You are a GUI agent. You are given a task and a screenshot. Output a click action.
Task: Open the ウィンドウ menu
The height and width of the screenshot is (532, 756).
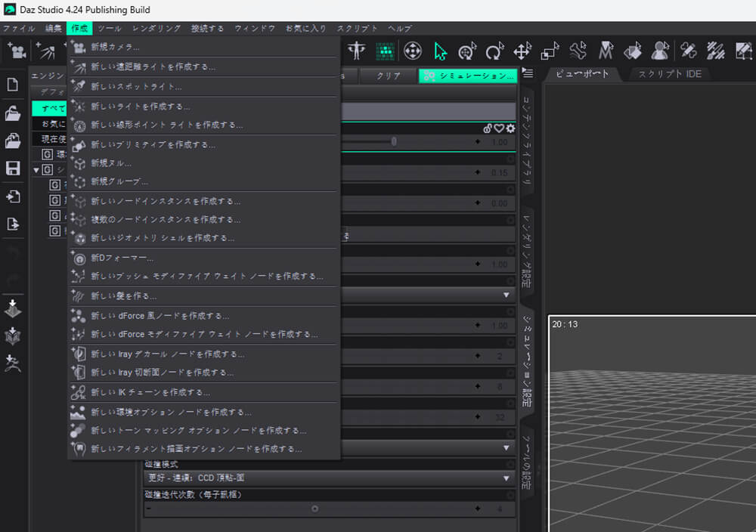[255, 29]
